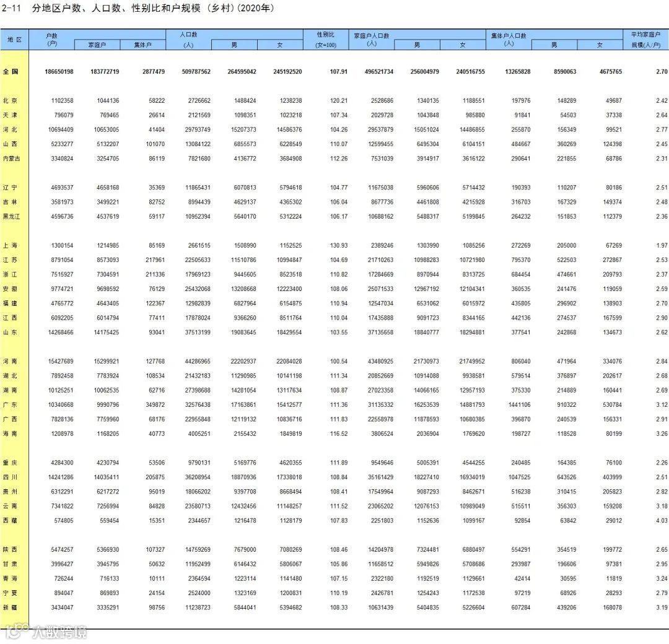Click the '性别比(女=100)' header
The height and width of the screenshot is (644, 669).
(326, 40)
